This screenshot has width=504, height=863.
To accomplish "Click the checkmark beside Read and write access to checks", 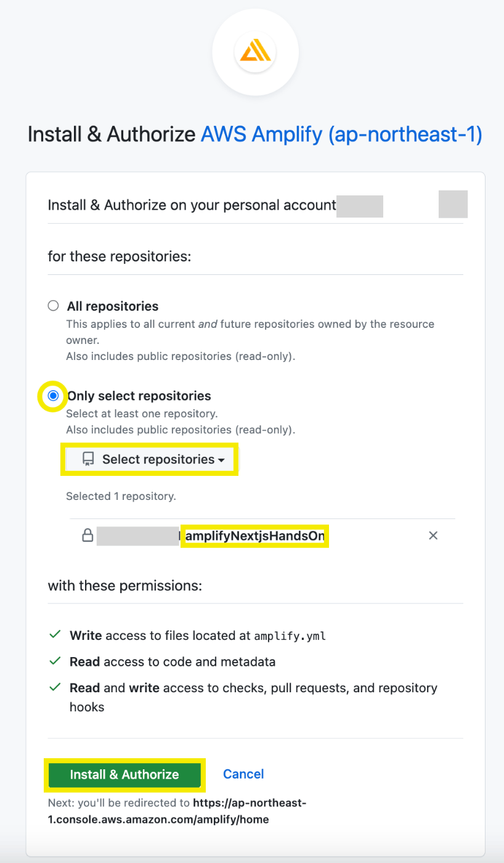I will click(x=55, y=687).
